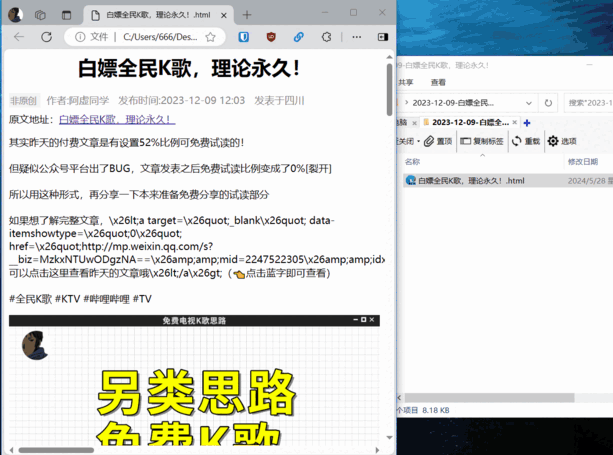
Task: Click the Edge file icon of the html file
Action: [410, 181]
